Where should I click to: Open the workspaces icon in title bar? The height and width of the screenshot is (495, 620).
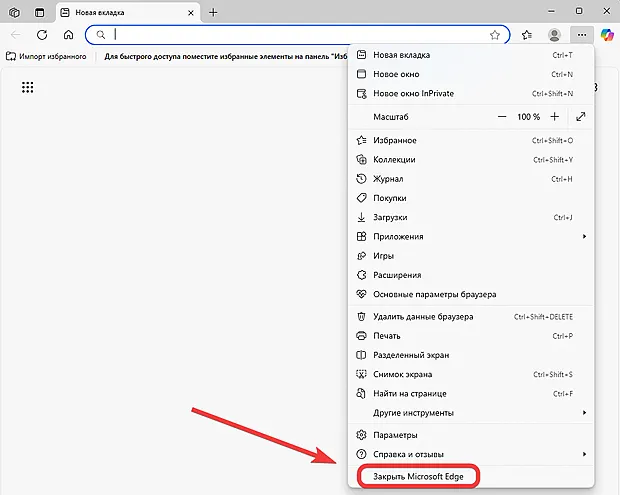[14, 12]
